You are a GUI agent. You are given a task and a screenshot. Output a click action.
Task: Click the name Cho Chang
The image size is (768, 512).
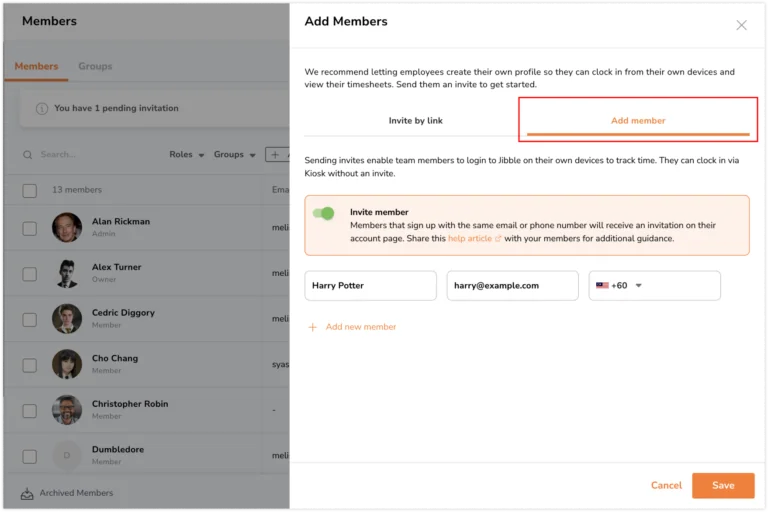click(x=115, y=358)
